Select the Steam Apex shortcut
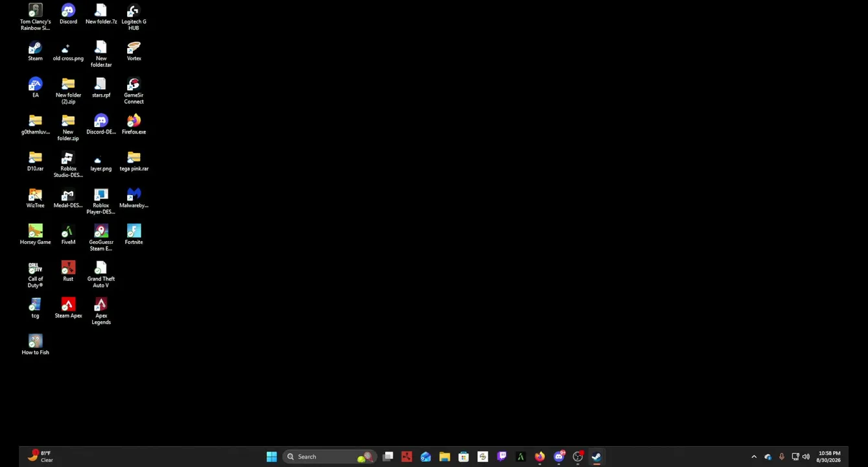This screenshot has height=467, width=868. click(68, 308)
